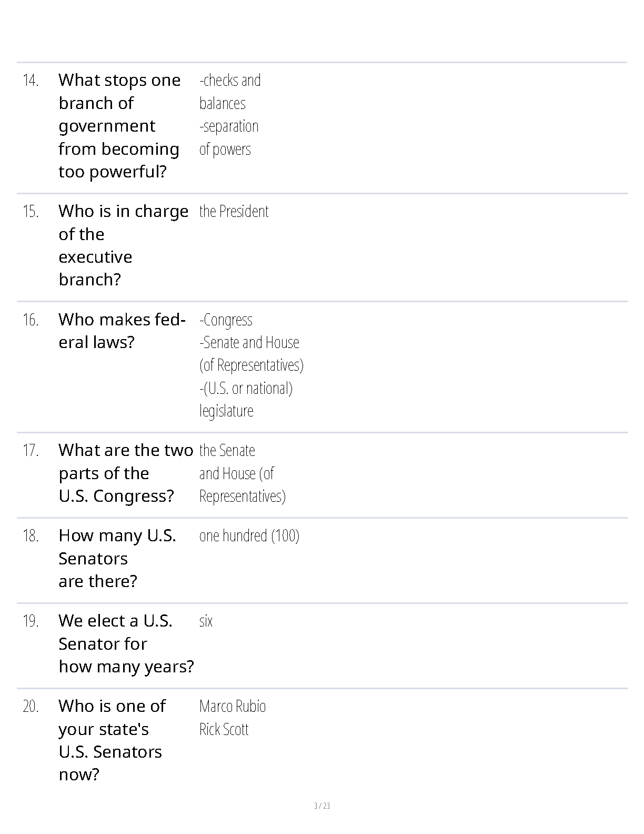The height and width of the screenshot is (834, 644).
Task: Select the name 'Marco Rubio'
Action: pos(233,706)
